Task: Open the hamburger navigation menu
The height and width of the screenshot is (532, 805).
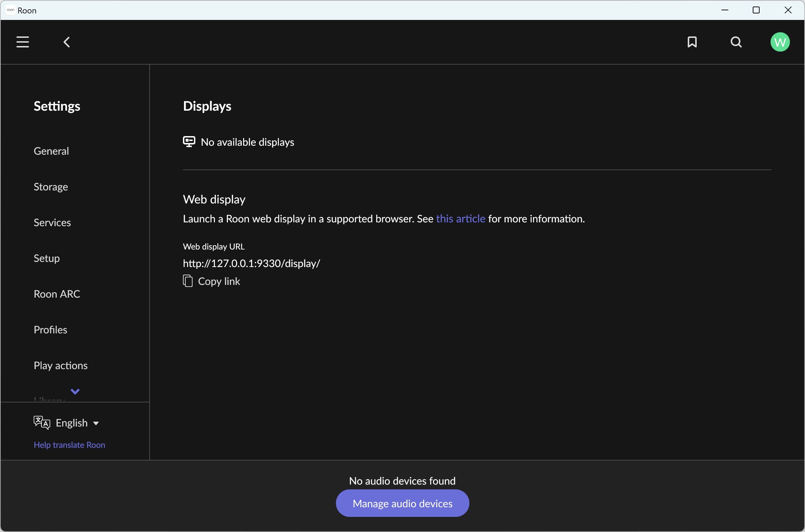Action: [x=23, y=42]
